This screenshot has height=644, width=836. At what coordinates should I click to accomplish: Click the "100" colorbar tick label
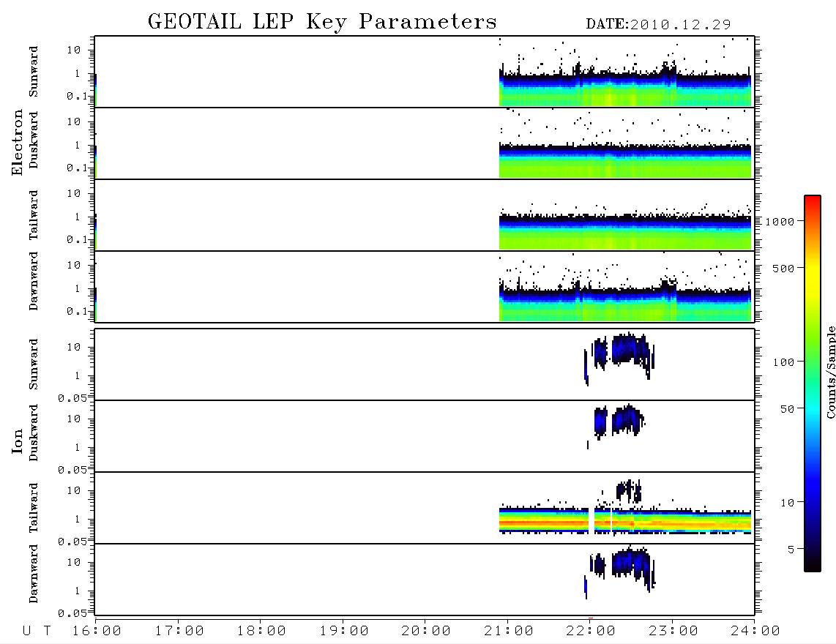click(783, 362)
